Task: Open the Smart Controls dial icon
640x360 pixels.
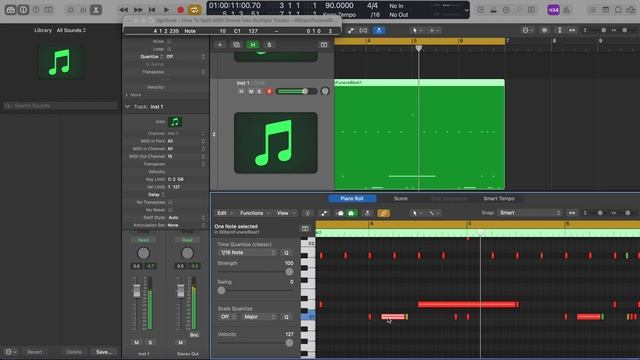Action: (x=71, y=9)
